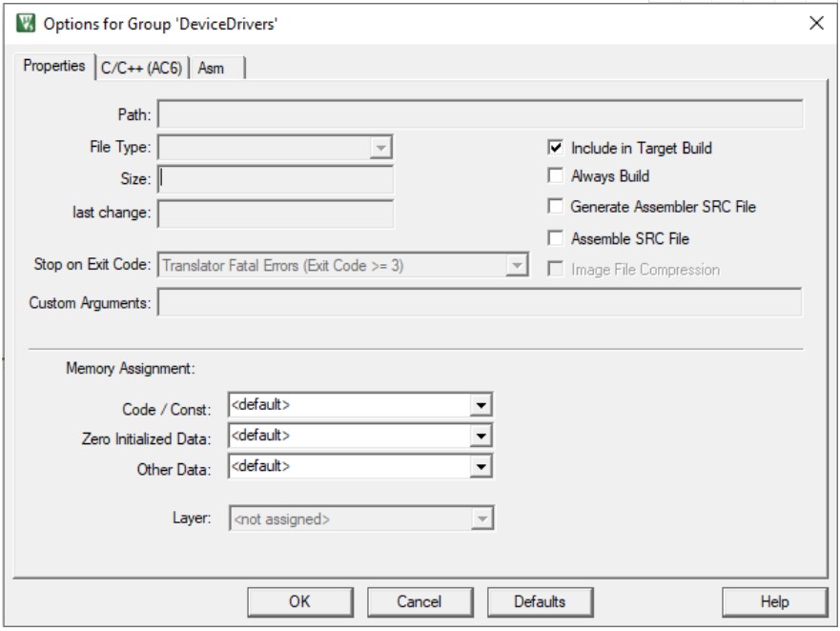Open the C/C++ (AC6) tab
840x631 pixels.
pos(141,68)
